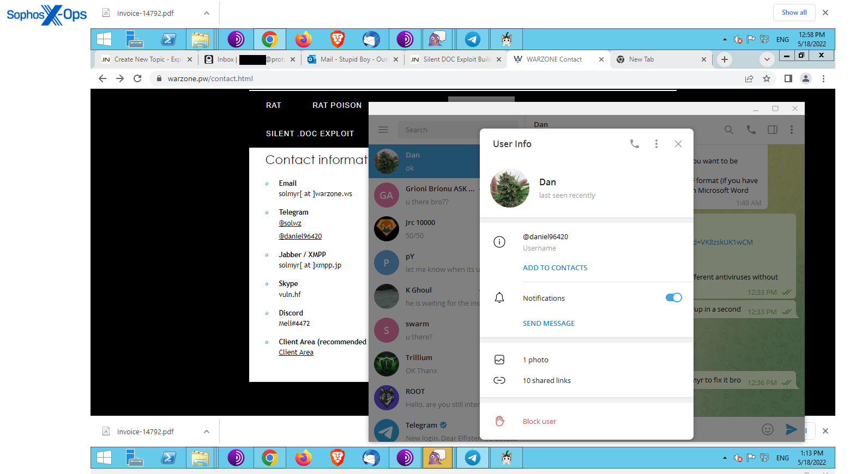This screenshot has height=474, width=868.
Task: Open Chrome three-dot menu
Action: 823,78
